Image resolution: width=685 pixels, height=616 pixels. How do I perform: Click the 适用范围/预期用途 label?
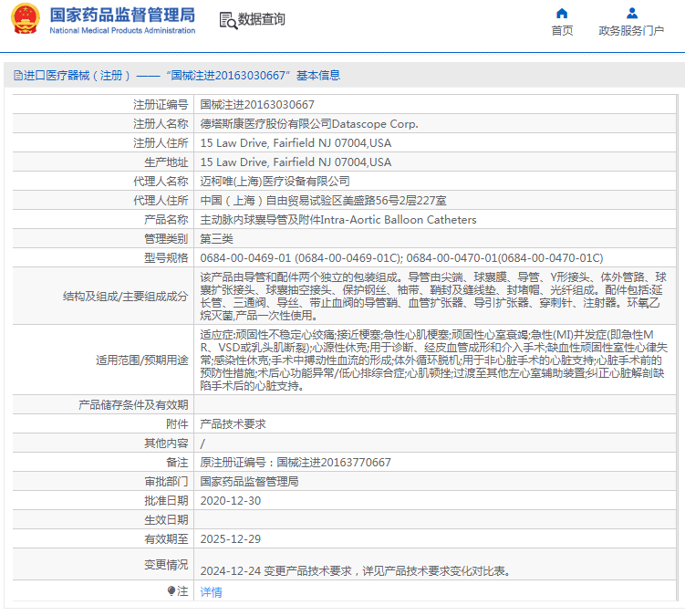(x=142, y=360)
